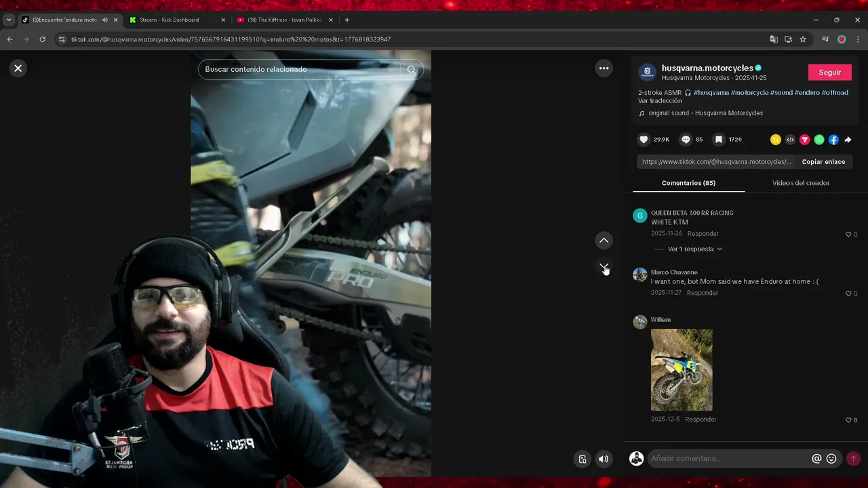Open the green G avatar of QUEEN BETA commenter
The image size is (868, 488).
[x=640, y=216]
